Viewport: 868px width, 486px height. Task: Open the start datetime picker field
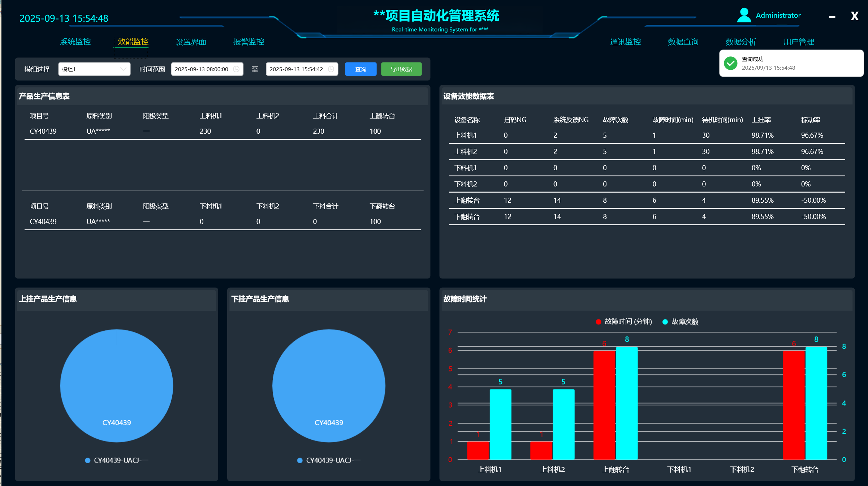point(202,69)
